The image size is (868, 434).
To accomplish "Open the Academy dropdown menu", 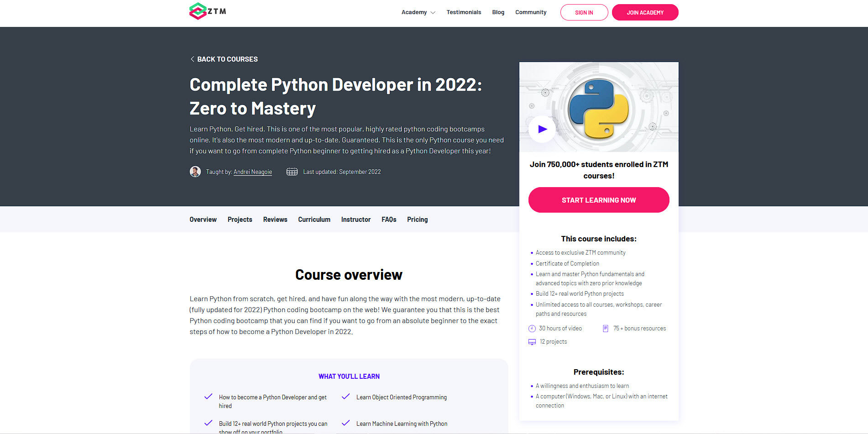I will 414,12.
